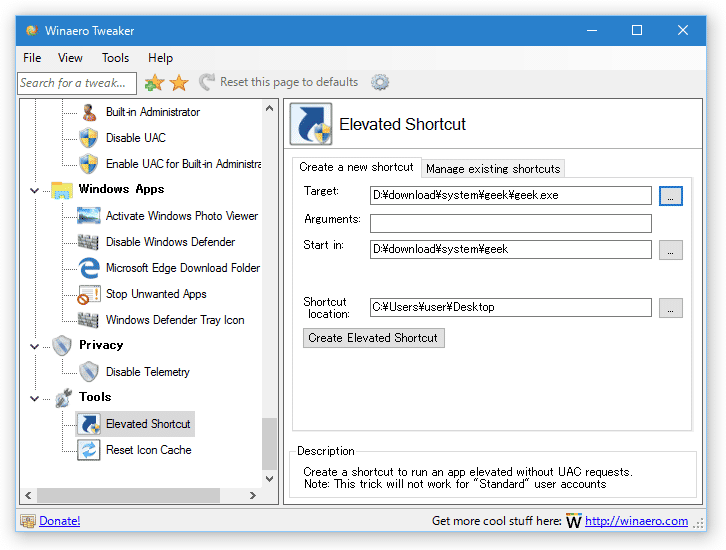This screenshot has width=726, height=550.
Task: Collapse the Tools tree group
Action: point(34,398)
